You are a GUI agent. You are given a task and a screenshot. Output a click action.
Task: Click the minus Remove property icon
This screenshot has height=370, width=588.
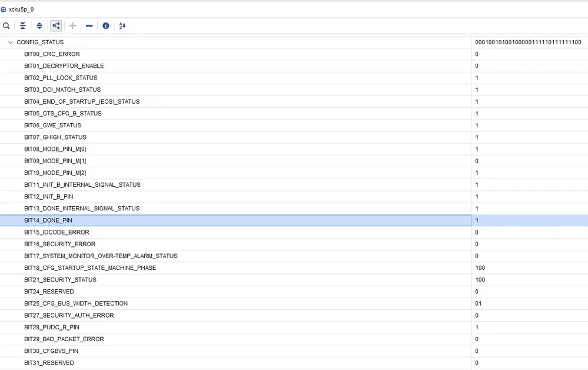click(x=89, y=26)
